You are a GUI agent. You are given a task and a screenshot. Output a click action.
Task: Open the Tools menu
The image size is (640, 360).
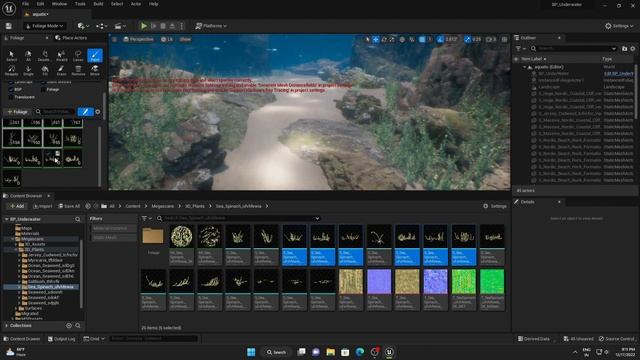(80, 4)
